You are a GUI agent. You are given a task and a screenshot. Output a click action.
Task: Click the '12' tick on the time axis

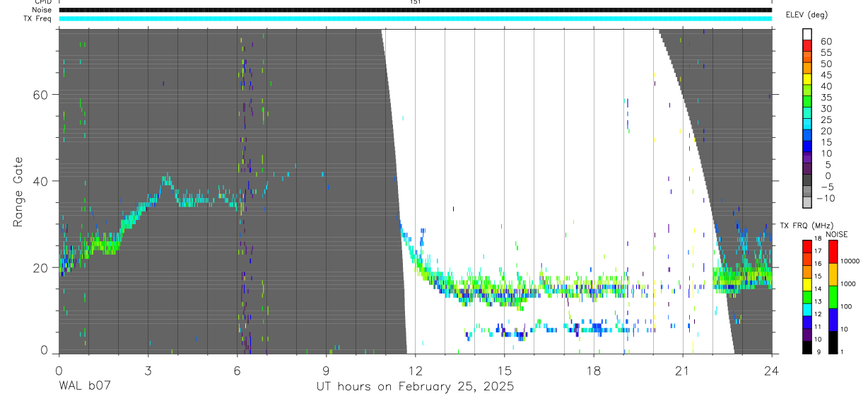(415, 370)
